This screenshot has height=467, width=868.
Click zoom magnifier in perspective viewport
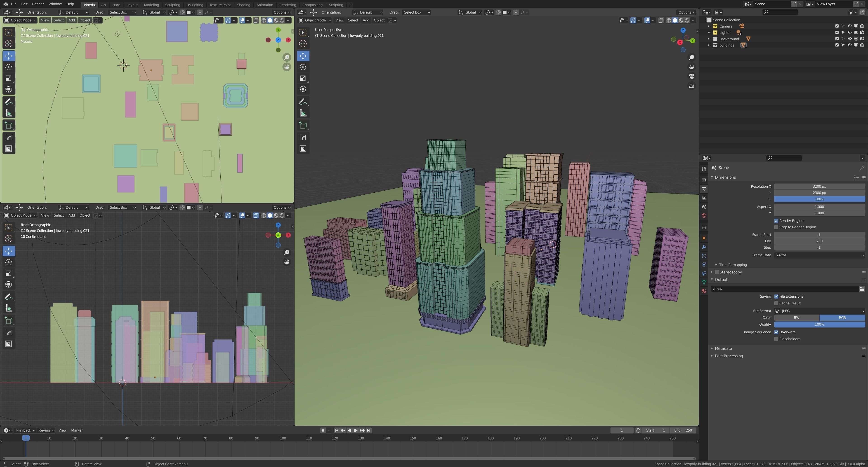pyautogui.click(x=691, y=57)
